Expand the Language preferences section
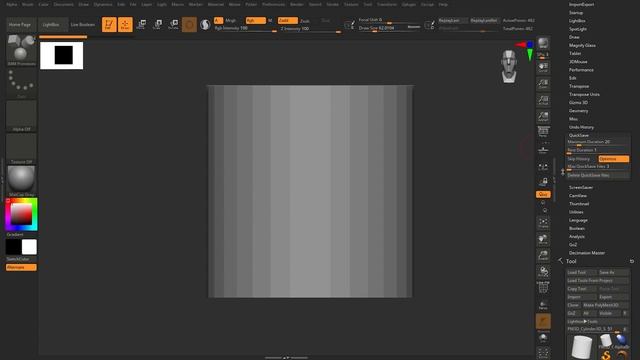 578,220
